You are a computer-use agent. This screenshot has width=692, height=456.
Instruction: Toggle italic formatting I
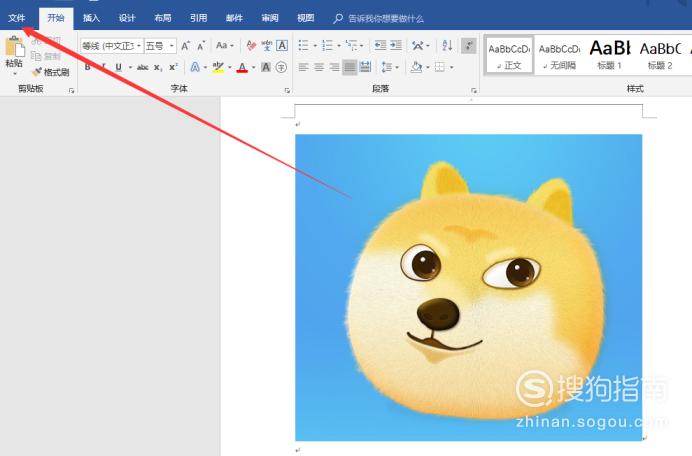click(x=103, y=67)
